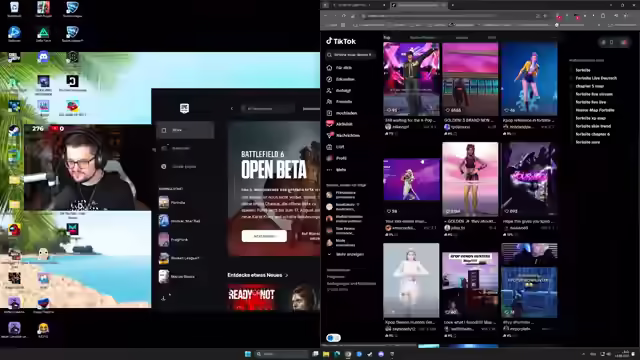The image size is (640, 360).
Task: Launch Rocket League from quick launch list
Action: pyautogui.click(x=180, y=258)
